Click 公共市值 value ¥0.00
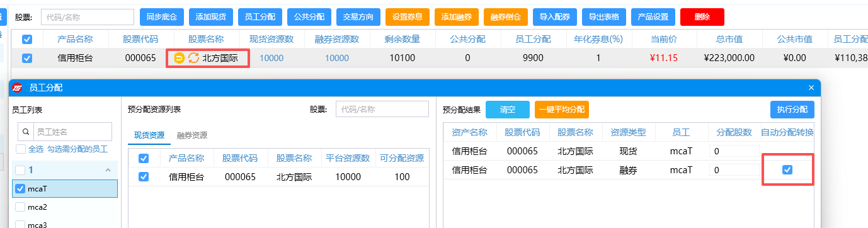This screenshot has width=868, height=228. (x=794, y=58)
